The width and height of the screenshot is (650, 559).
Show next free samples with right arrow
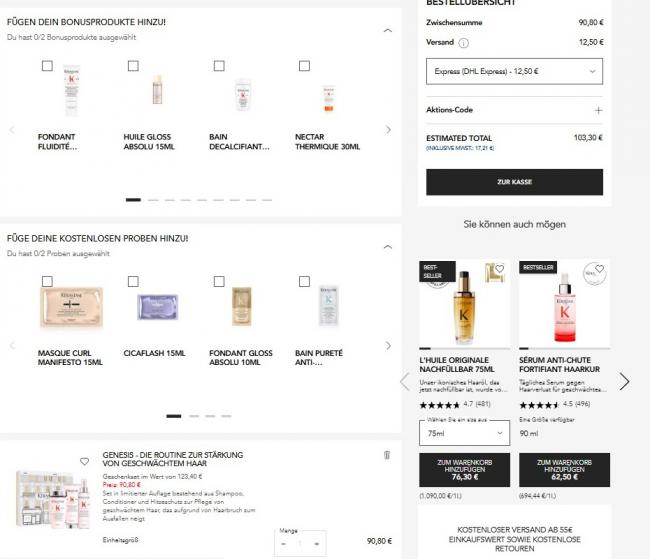click(388, 345)
